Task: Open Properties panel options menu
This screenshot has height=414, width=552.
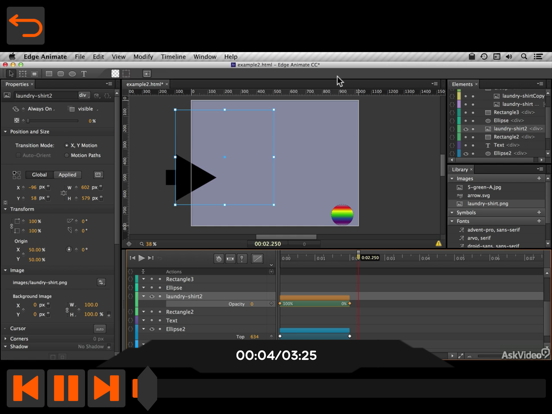Action: (109, 84)
